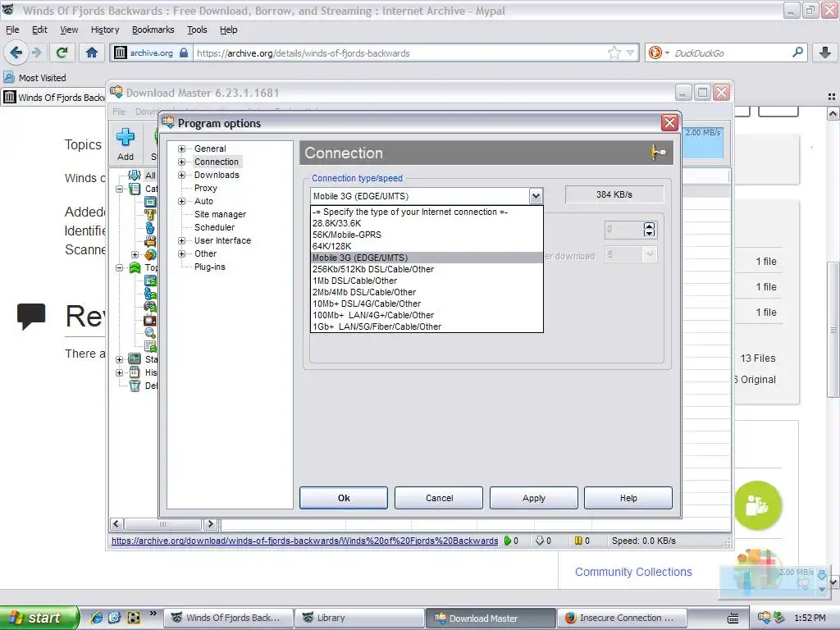Click browser forward arrow button
Screen dimensions: 840x630
(36, 52)
